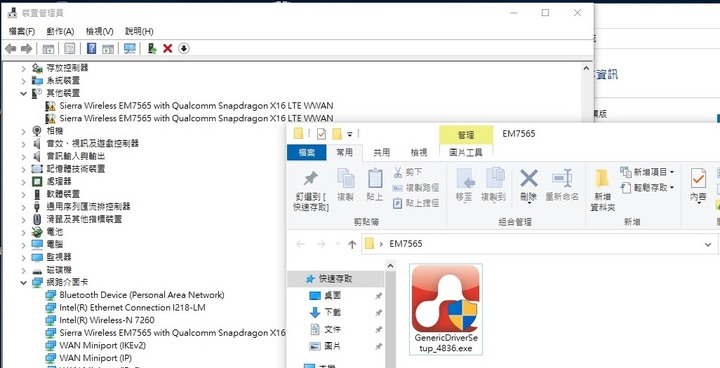The image size is (720, 368).
Task: Click the 新增資料夾 new folder icon
Action: [602, 178]
